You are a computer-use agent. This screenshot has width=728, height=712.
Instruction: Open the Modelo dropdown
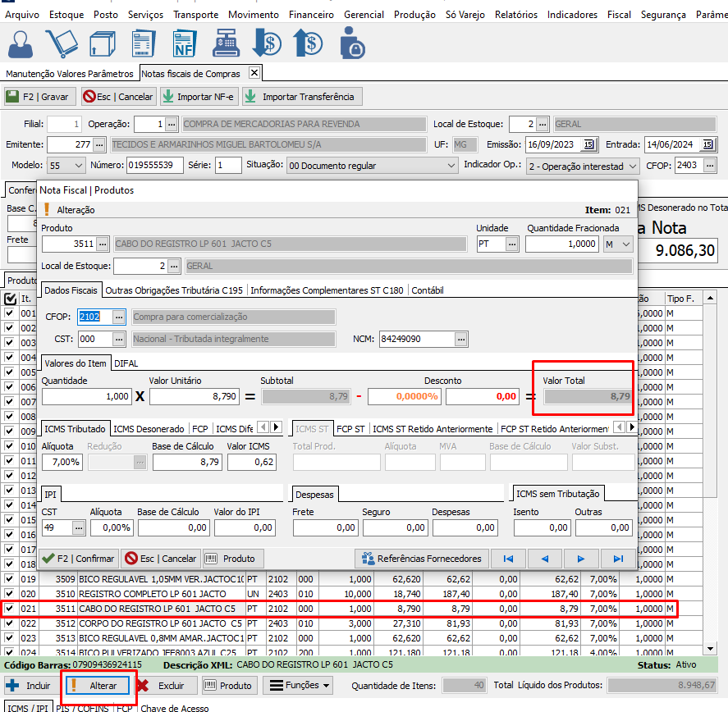pyautogui.click(x=79, y=166)
